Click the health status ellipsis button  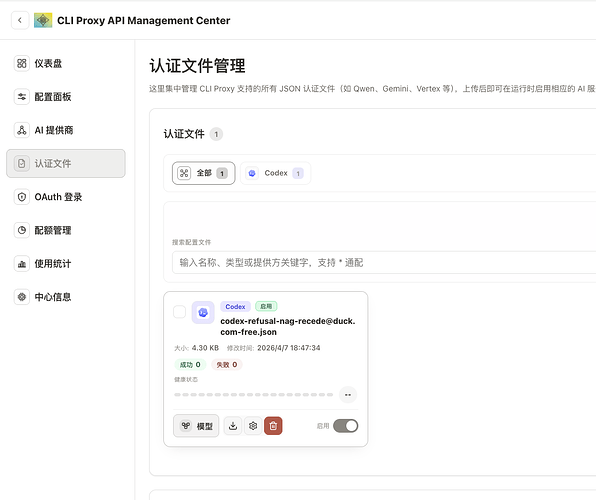click(x=348, y=395)
